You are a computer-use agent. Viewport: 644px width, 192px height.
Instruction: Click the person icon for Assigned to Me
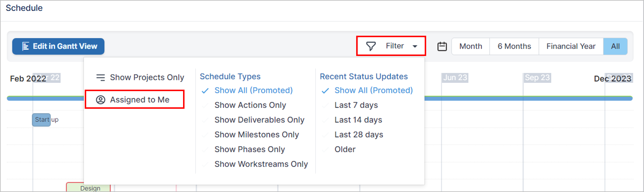(101, 100)
